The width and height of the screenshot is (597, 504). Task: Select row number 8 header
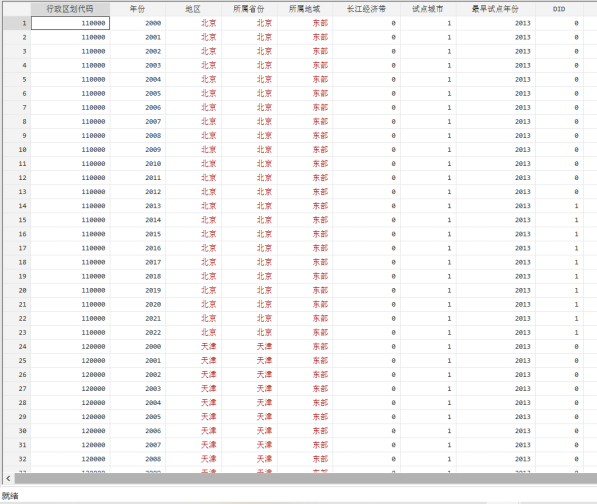(17, 122)
